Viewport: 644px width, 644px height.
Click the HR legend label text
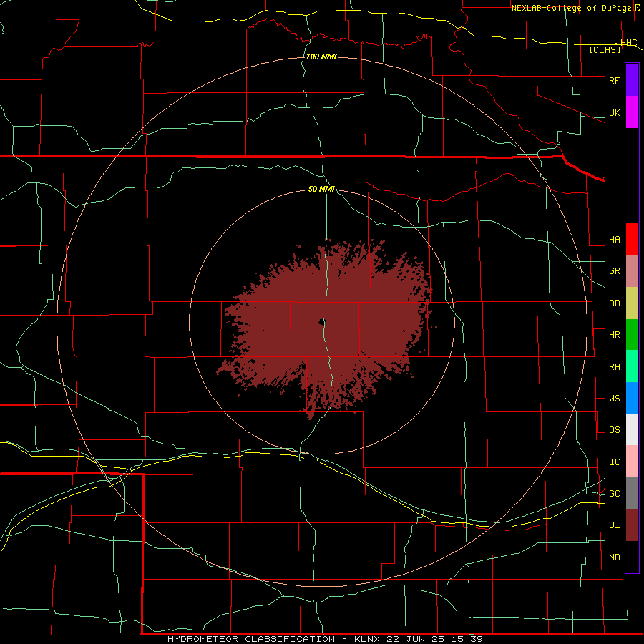(x=614, y=335)
